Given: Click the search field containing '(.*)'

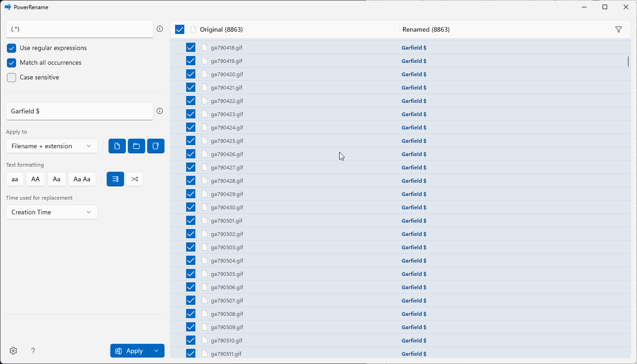Looking at the screenshot, I should click(x=80, y=29).
